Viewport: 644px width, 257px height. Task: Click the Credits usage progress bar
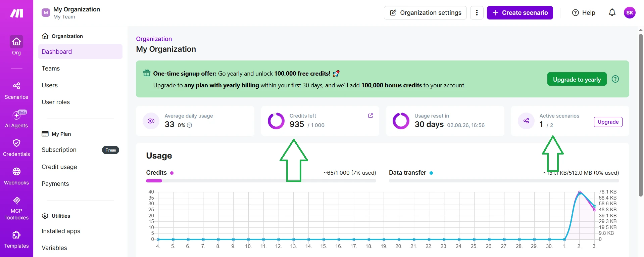[261, 181]
